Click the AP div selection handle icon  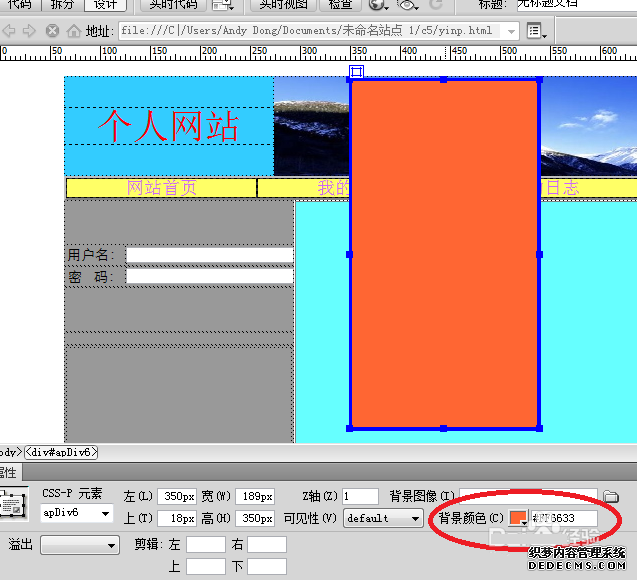click(x=356, y=71)
